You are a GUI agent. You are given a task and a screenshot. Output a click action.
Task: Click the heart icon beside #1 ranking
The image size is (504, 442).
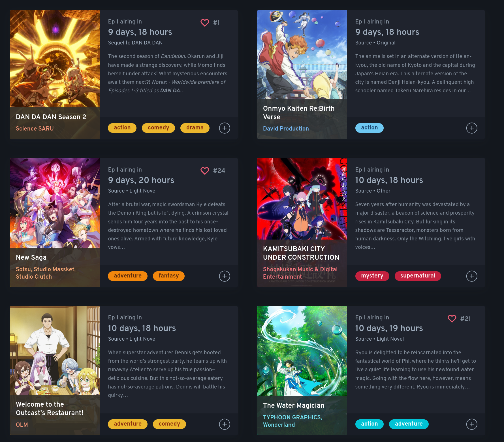[x=205, y=23]
